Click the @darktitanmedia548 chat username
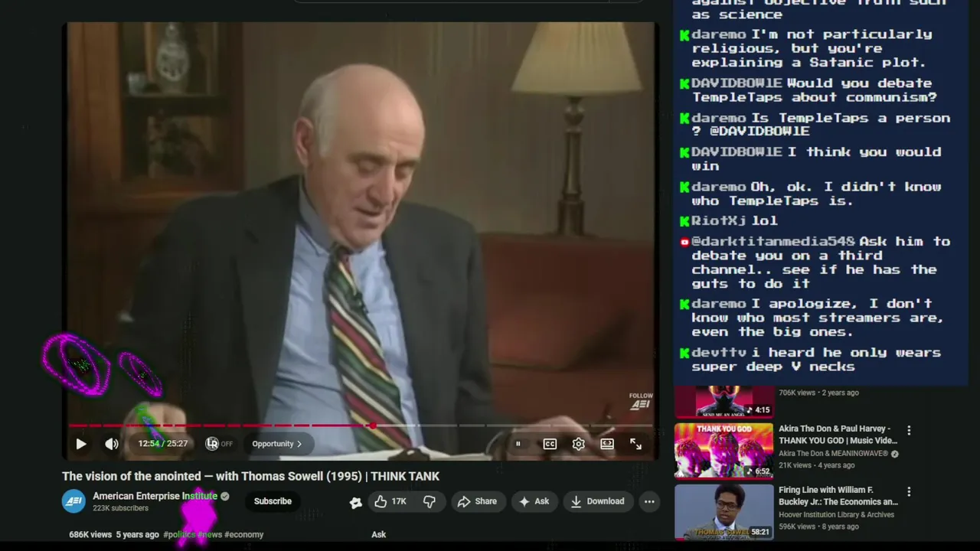 (773, 241)
